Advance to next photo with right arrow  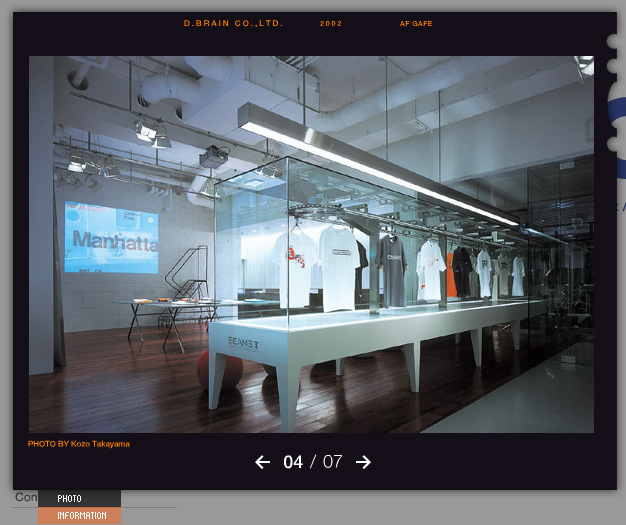(x=363, y=462)
